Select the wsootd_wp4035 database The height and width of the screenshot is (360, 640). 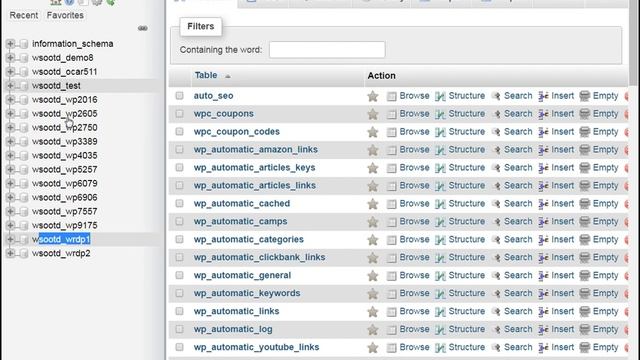point(64,156)
